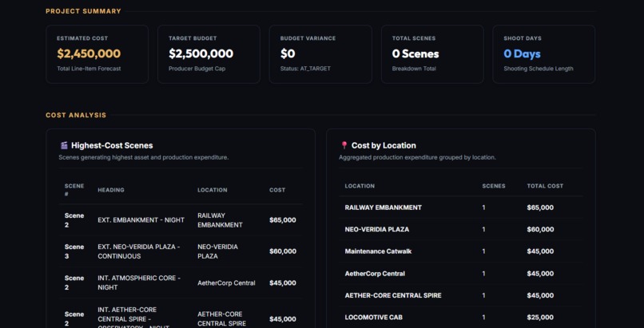Select the 'Breakdown Total' caption
This screenshot has height=328, width=644.
[x=414, y=69]
